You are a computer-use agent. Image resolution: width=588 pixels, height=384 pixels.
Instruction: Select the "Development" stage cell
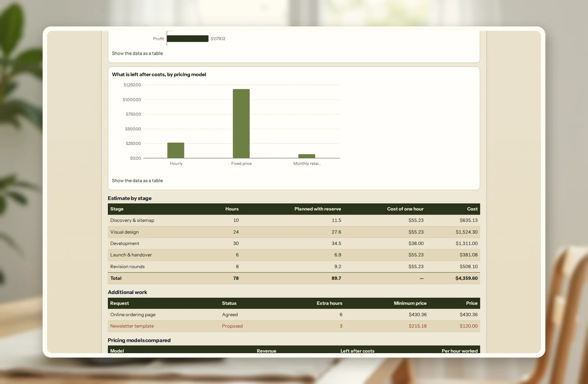click(x=125, y=243)
